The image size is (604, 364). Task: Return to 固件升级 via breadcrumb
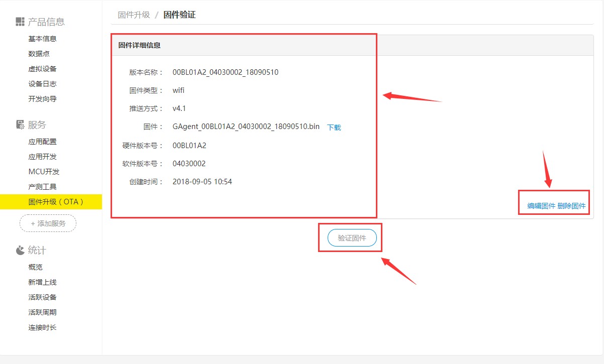[x=134, y=15]
